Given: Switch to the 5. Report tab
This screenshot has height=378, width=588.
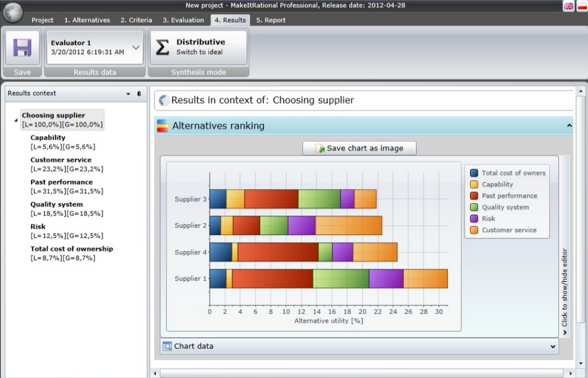Looking at the screenshot, I should [x=270, y=20].
